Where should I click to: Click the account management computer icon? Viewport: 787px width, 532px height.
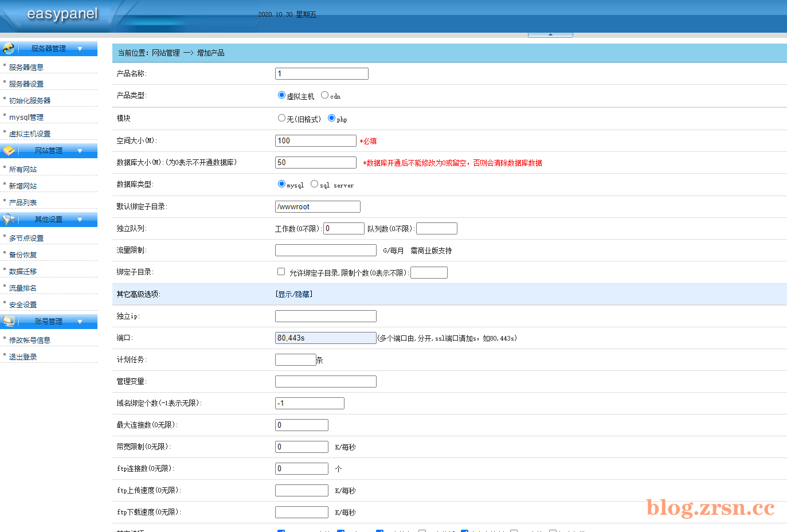(x=9, y=322)
